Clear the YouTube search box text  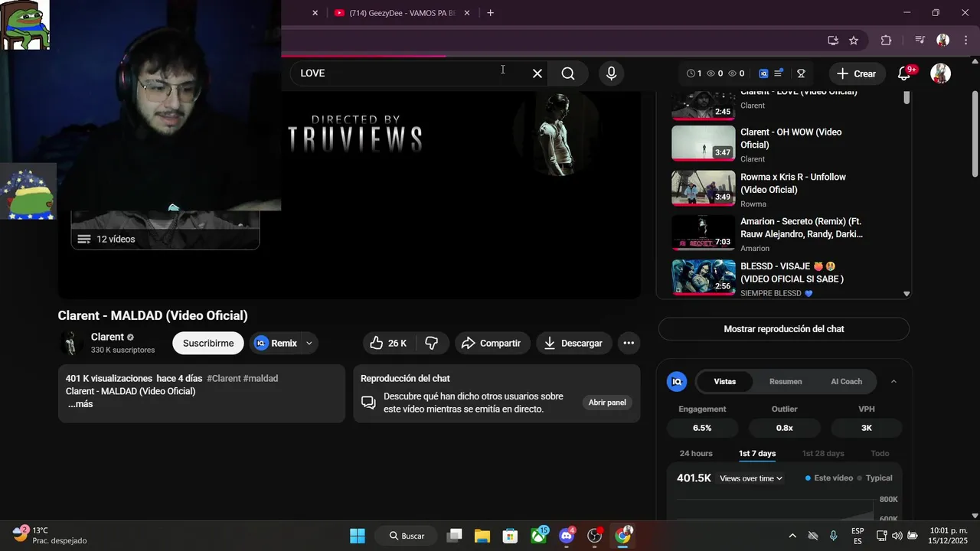tap(537, 73)
